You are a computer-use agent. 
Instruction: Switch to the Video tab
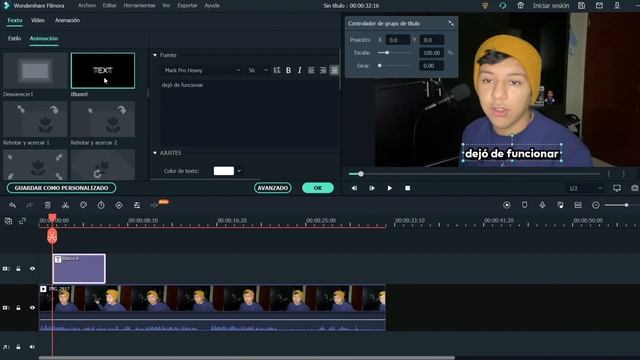38,20
